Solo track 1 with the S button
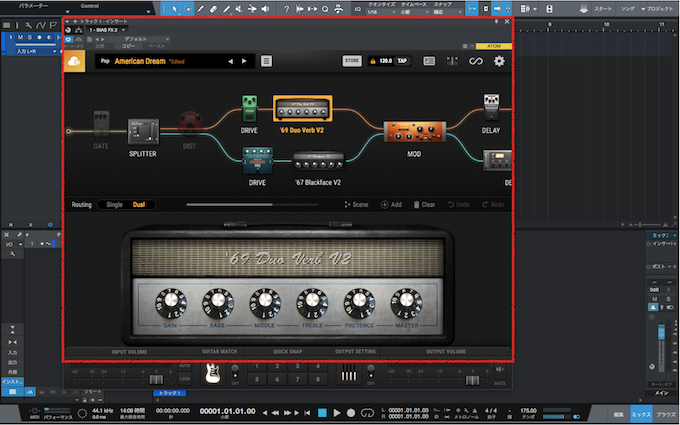Viewport: 680px width, 425px height. click(x=30, y=38)
